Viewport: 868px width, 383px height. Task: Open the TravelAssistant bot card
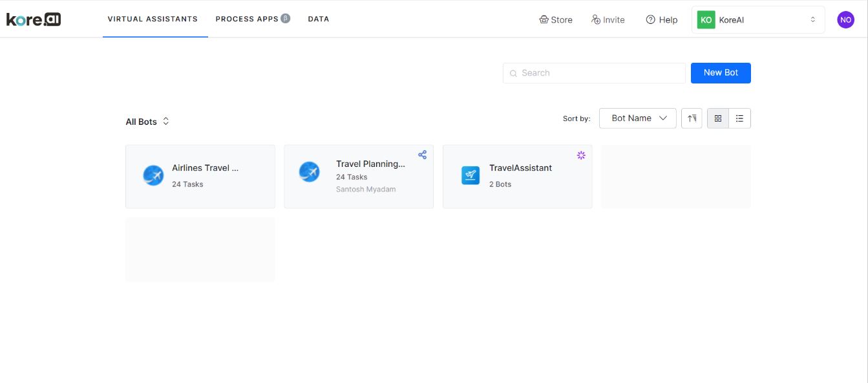pos(517,177)
